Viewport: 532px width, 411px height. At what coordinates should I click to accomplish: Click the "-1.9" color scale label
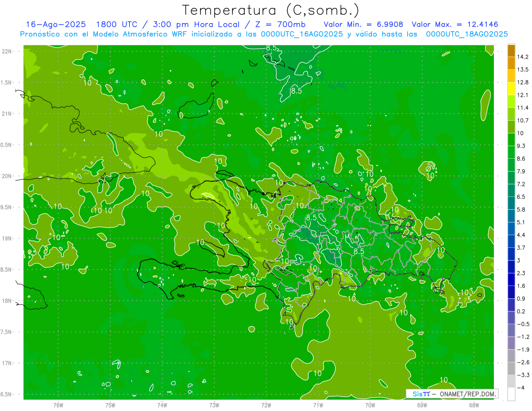coord(524,350)
